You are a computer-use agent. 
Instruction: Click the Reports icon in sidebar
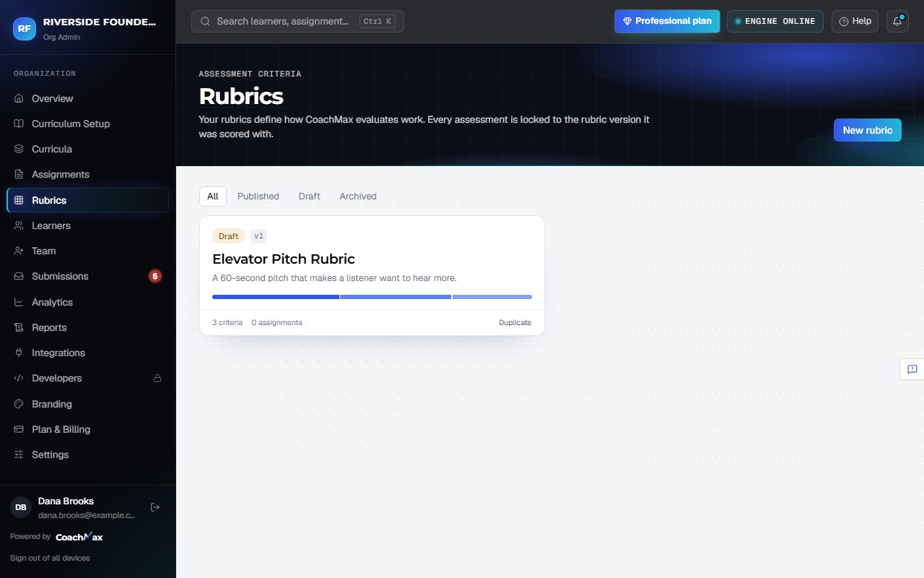pyautogui.click(x=19, y=327)
